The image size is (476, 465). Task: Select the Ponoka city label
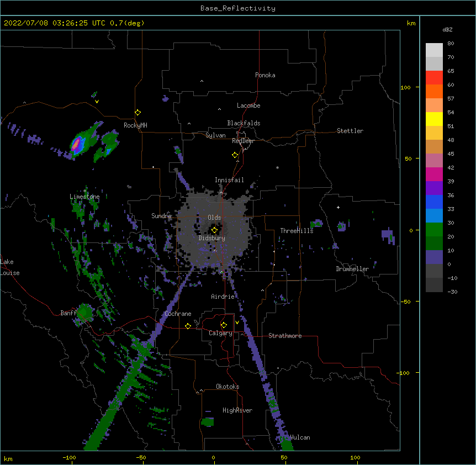pos(265,75)
